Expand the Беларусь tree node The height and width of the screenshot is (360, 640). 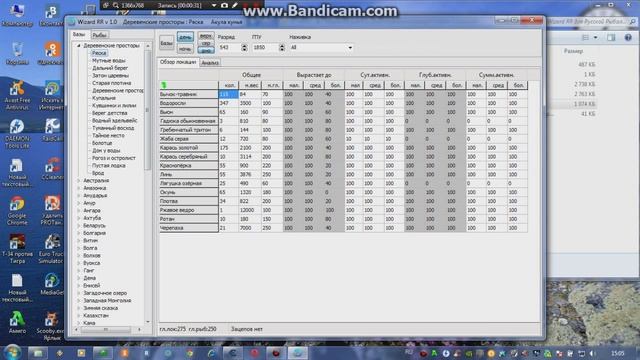(x=79, y=226)
